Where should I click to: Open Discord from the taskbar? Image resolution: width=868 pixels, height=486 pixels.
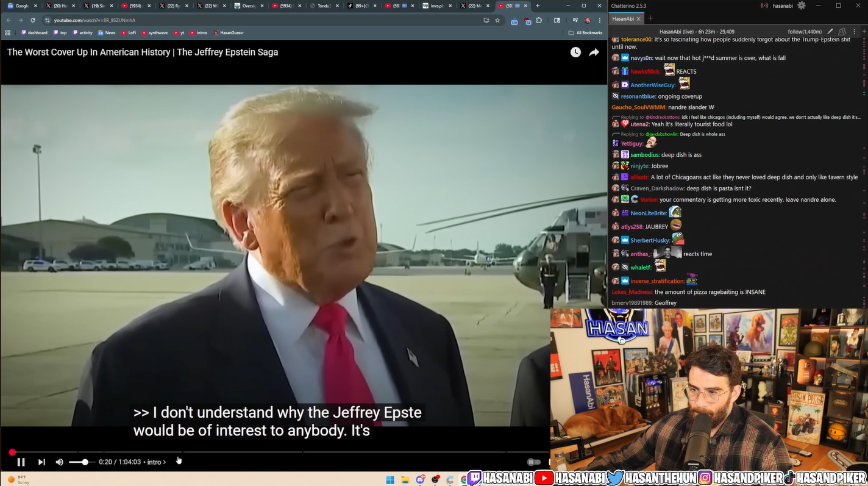[x=421, y=479]
